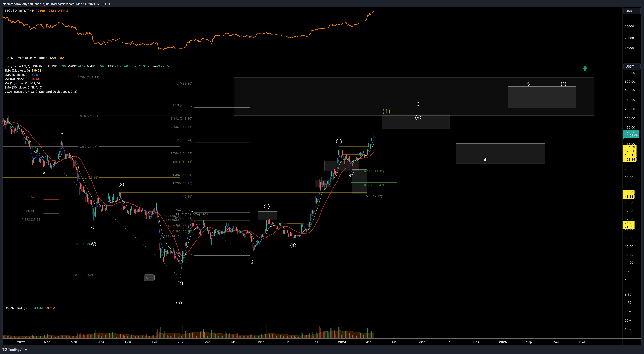Click the 0.618 (244.04) Fibonacci label

(88, 116)
